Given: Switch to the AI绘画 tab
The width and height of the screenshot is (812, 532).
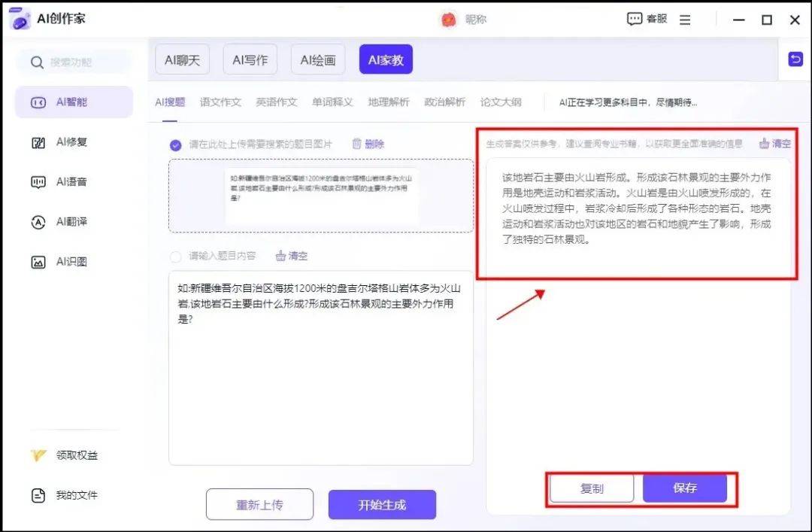Looking at the screenshot, I should pyautogui.click(x=318, y=59).
